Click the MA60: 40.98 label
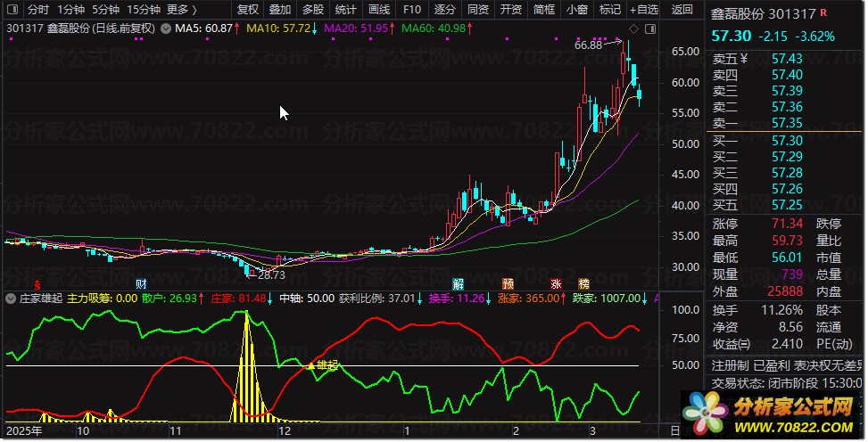This screenshot has width=868, height=442. click(434, 29)
